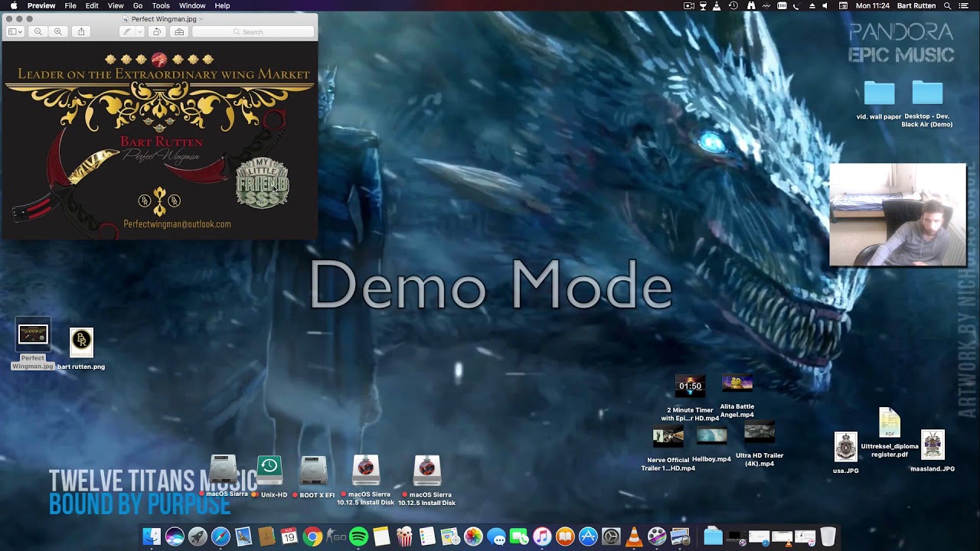Click the Mon 11:24 clock
Viewport: 980px width, 551px height.
(872, 5)
